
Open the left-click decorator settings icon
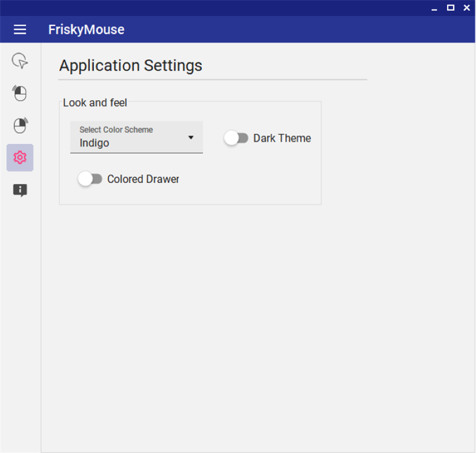tap(19, 93)
